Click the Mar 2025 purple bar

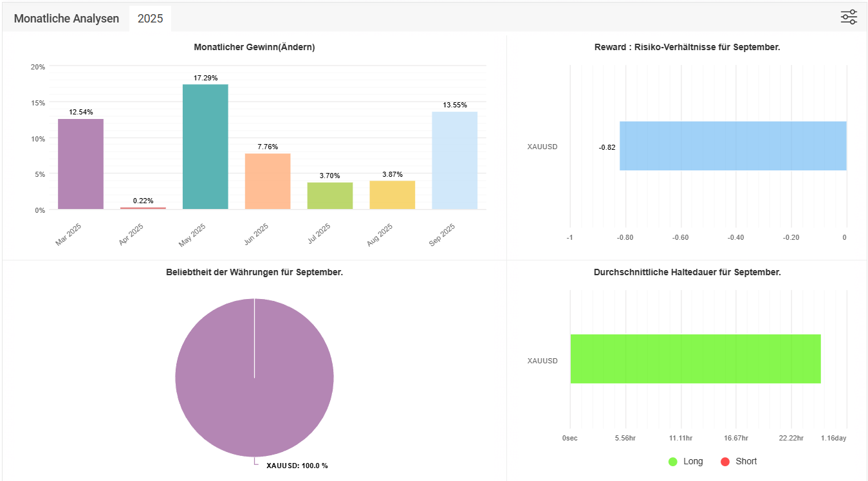pyautogui.click(x=80, y=164)
